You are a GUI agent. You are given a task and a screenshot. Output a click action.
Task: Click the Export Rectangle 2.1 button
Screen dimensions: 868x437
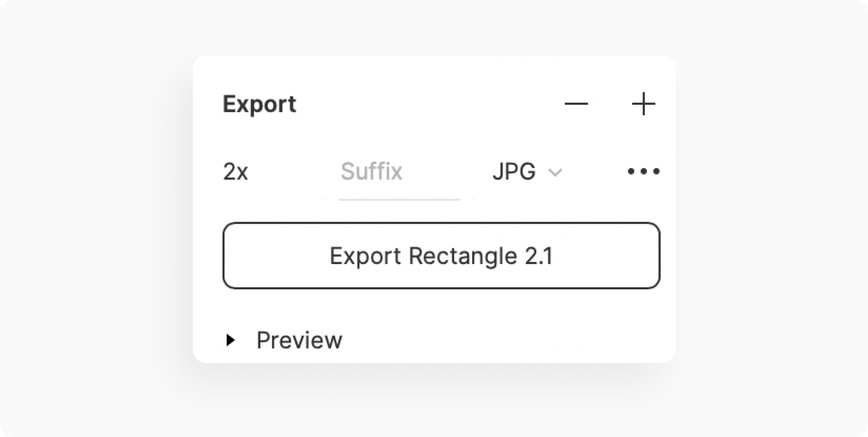pyautogui.click(x=441, y=256)
